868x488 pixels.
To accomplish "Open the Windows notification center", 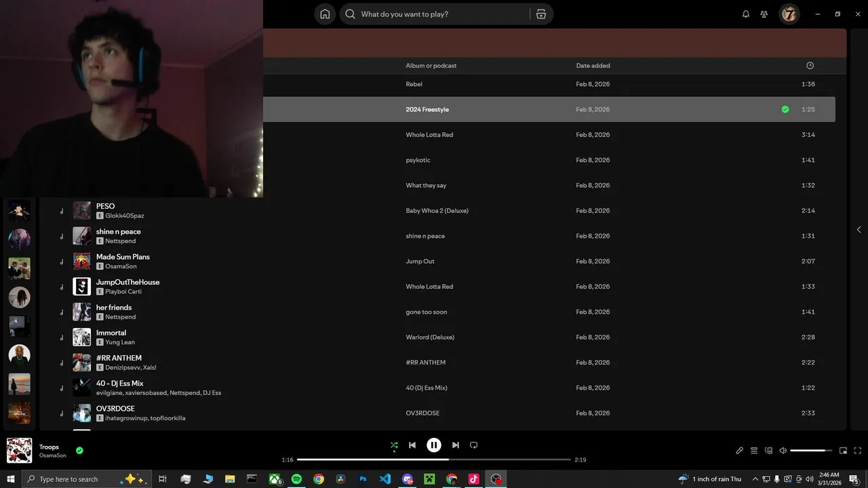I will (x=854, y=479).
